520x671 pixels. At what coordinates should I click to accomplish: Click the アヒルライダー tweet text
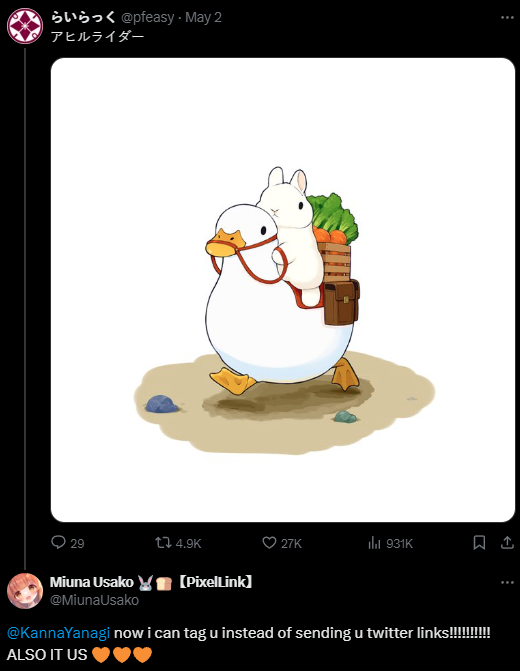pyautogui.click(x=97, y=36)
